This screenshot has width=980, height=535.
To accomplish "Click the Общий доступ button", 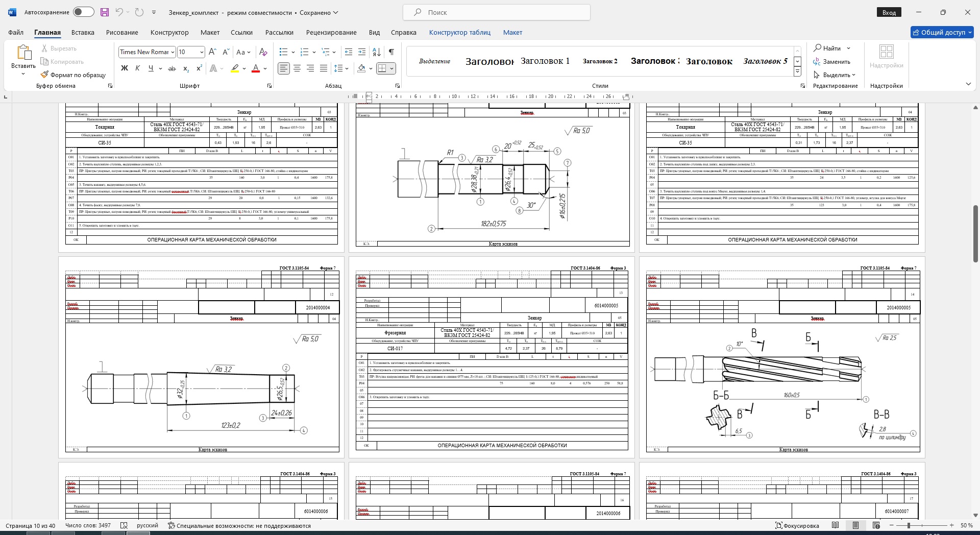I will [942, 32].
